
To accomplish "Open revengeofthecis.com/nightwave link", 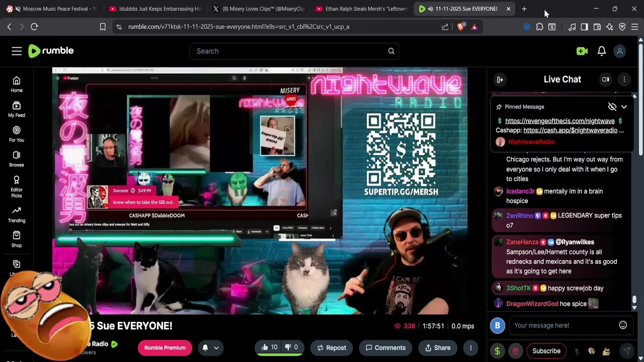I will pyautogui.click(x=560, y=121).
